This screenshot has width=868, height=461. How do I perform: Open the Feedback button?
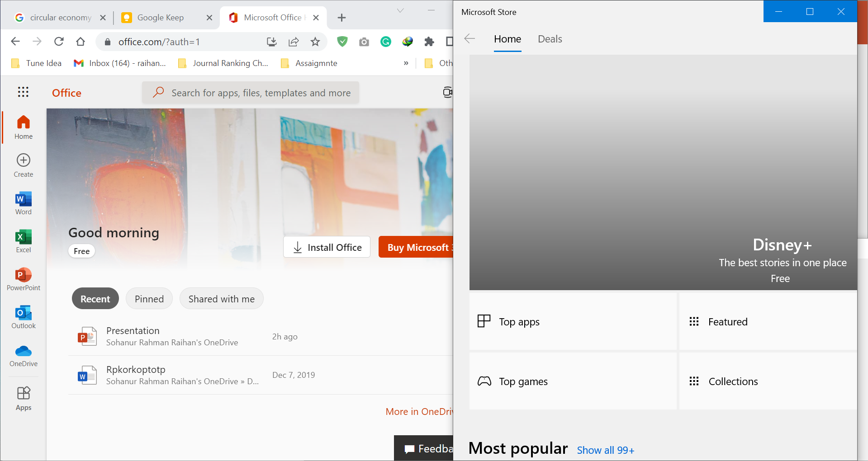click(x=424, y=448)
